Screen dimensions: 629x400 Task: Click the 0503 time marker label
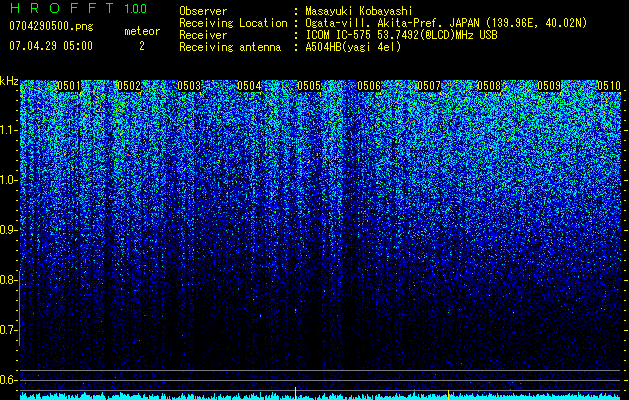[189, 86]
